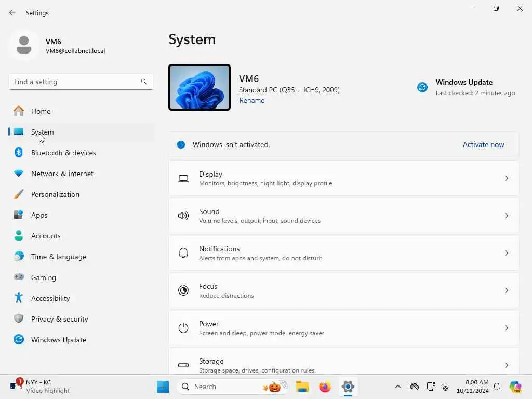Click the Notifications bell icon in System list

[x=183, y=253]
